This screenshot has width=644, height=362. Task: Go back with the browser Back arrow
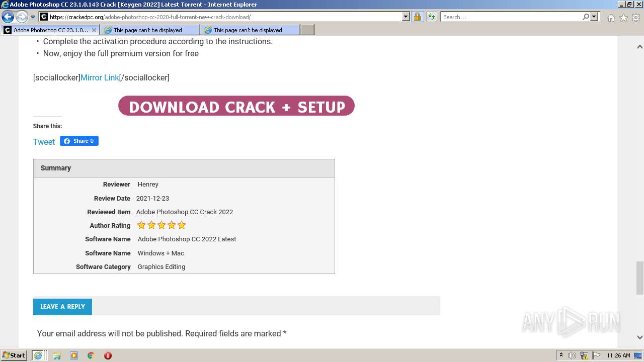click(x=8, y=17)
